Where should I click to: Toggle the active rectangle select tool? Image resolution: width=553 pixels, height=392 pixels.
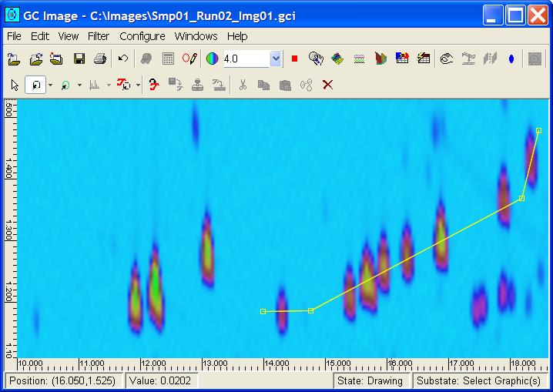tap(35, 85)
